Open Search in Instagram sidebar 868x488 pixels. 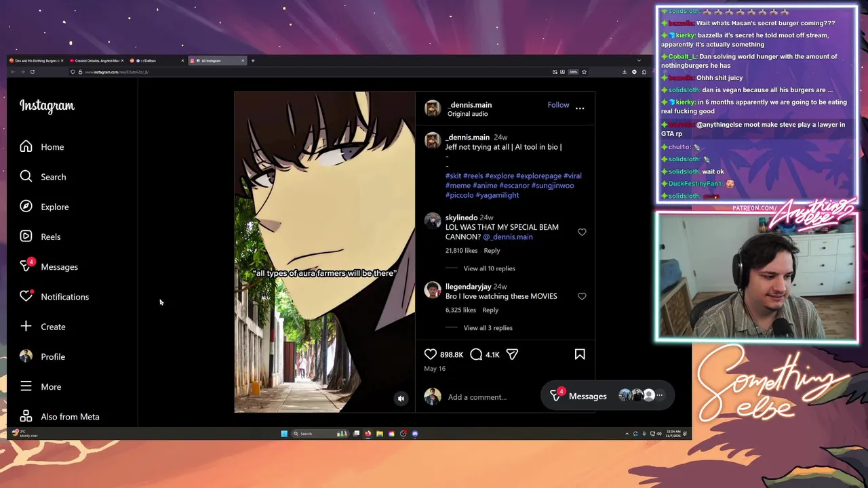43,177
